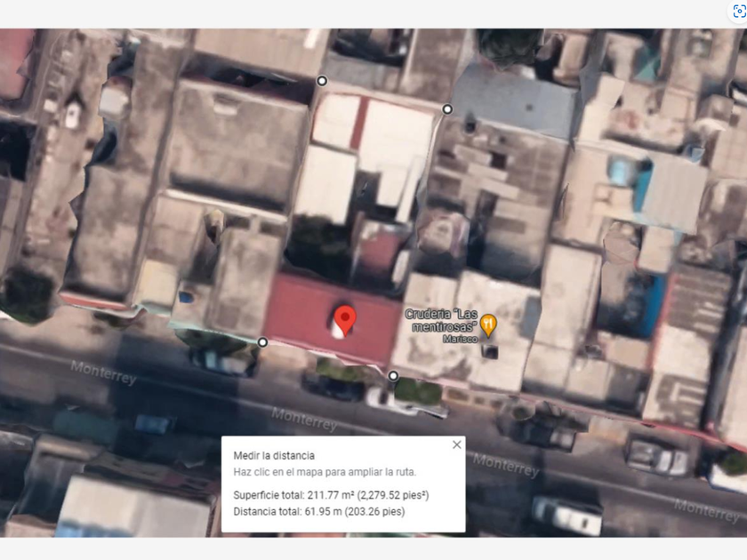Click the Distancia total 61.95 m text

(319, 511)
